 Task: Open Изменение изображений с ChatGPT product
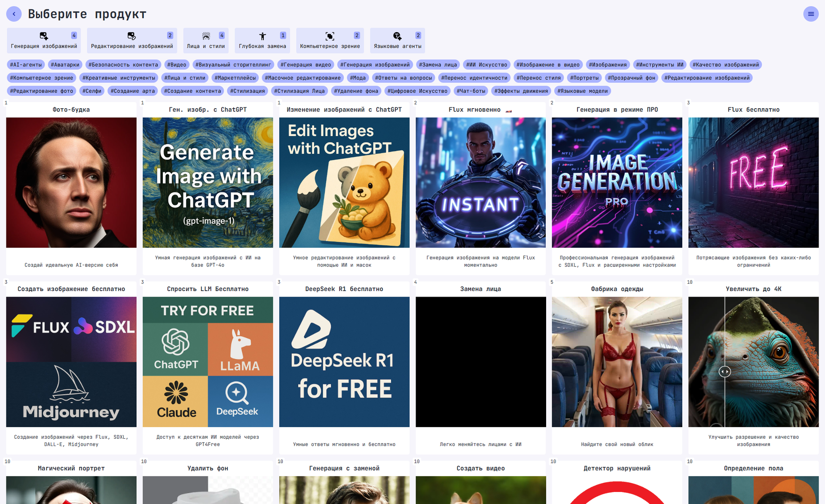[x=344, y=188]
